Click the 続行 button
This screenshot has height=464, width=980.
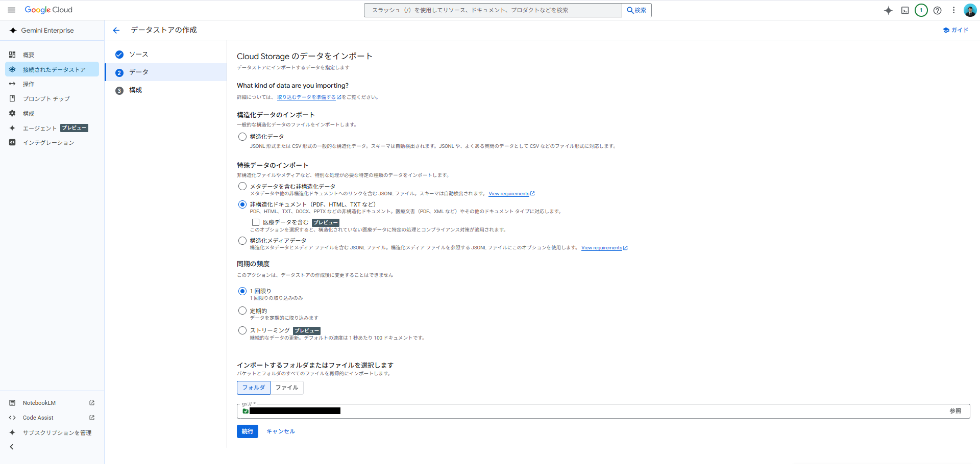pyautogui.click(x=248, y=431)
